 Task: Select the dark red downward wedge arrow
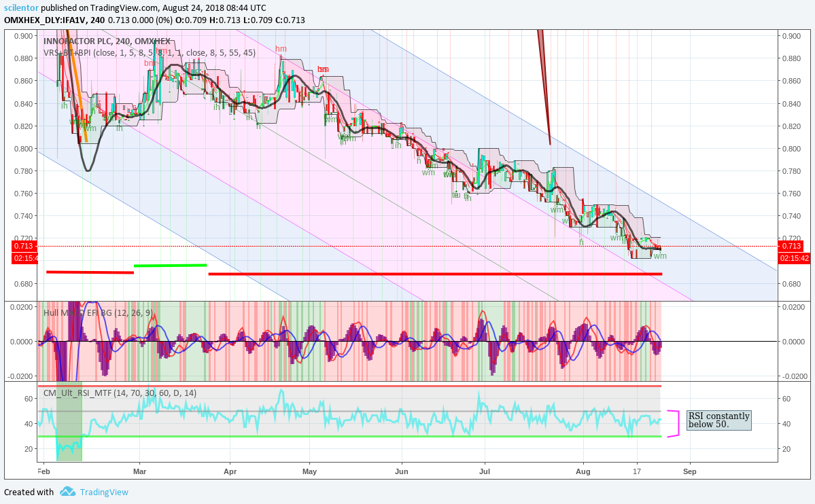(x=544, y=88)
